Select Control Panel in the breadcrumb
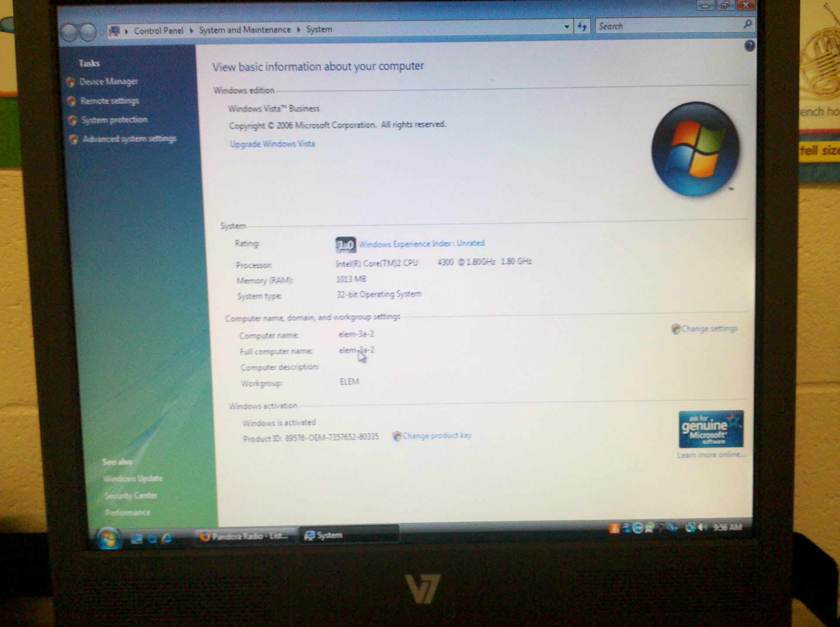Image resolution: width=840 pixels, height=627 pixels. (x=159, y=30)
